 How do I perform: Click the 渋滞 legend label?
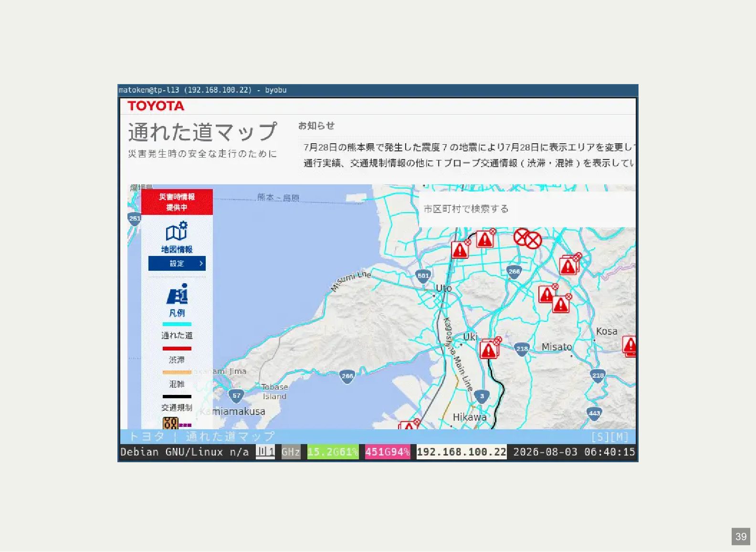(177, 360)
